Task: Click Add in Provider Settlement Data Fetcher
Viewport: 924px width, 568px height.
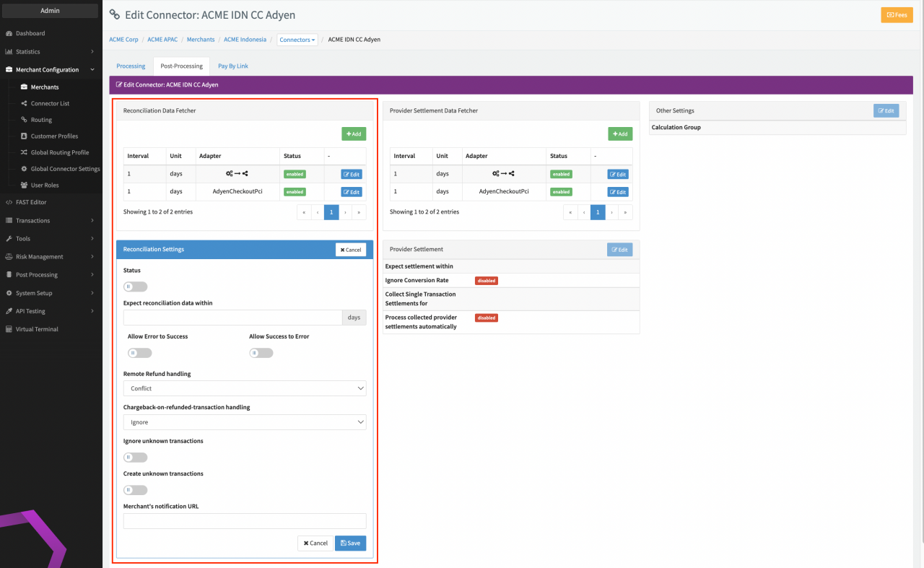Action: coord(620,134)
